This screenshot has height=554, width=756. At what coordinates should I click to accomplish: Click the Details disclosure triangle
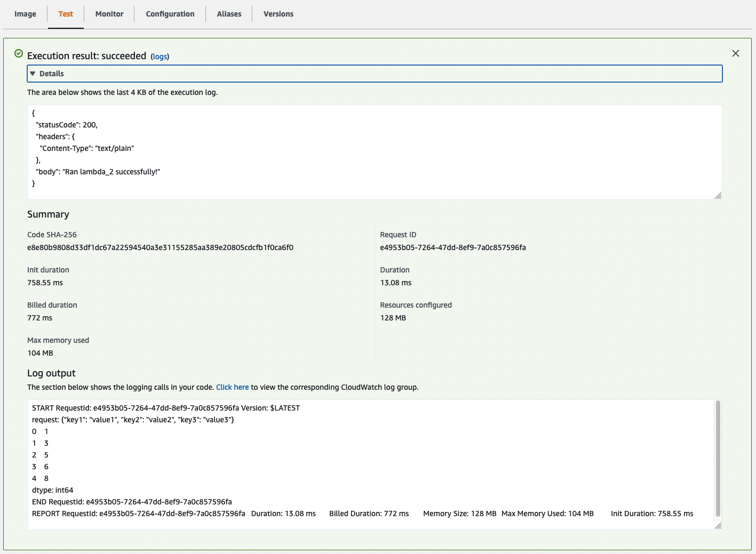[x=33, y=73]
